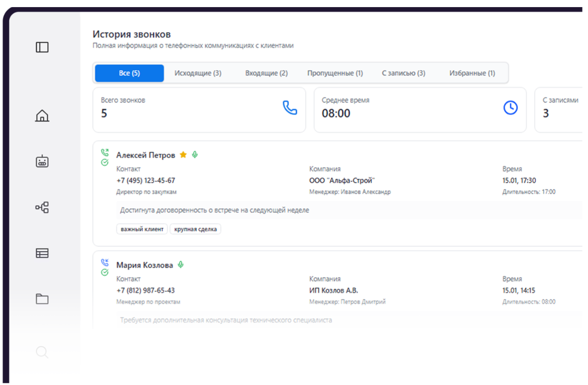Open the folder icon in the sidebar

tap(42, 299)
